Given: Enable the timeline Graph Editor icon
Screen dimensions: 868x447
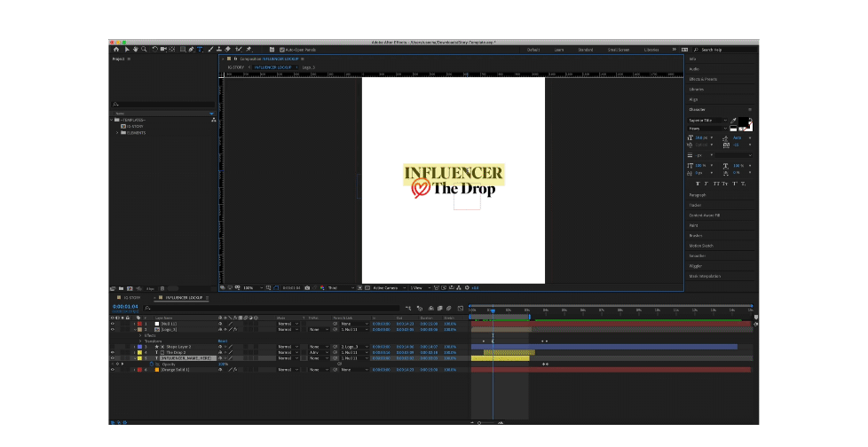Looking at the screenshot, I should (x=460, y=308).
